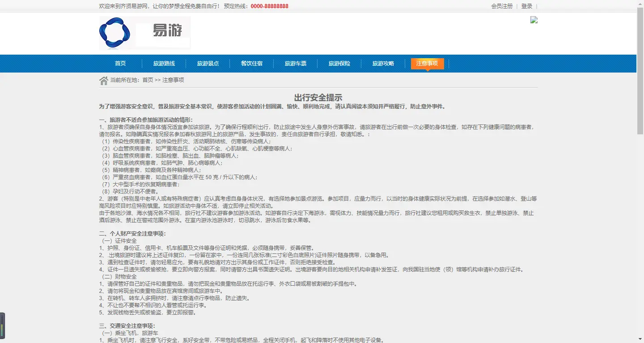Screen dimensions: 644x343
Task: Click the broken image placeholder icon top right
Action: (x=533, y=20)
